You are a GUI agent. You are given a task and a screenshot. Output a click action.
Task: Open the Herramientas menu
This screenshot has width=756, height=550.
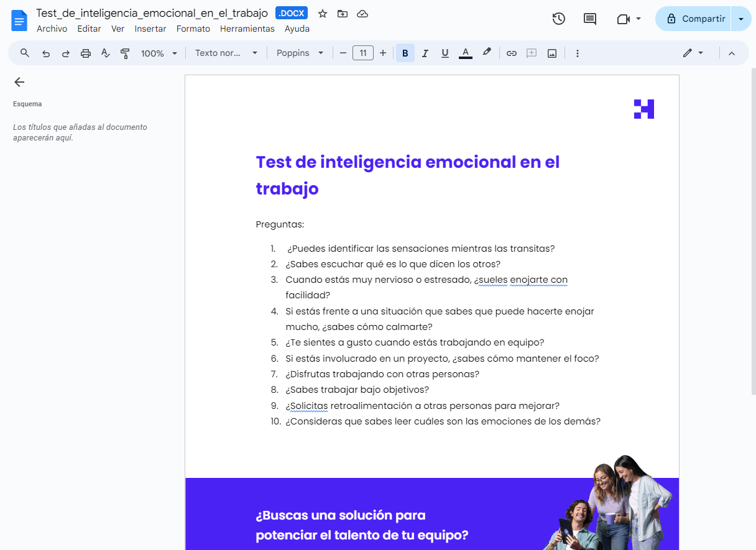tap(247, 29)
